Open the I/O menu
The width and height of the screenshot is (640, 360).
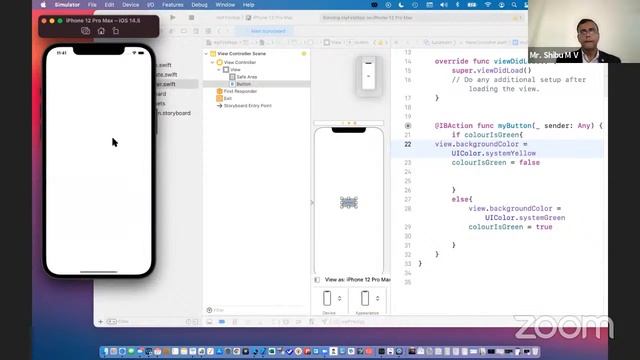click(151, 5)
